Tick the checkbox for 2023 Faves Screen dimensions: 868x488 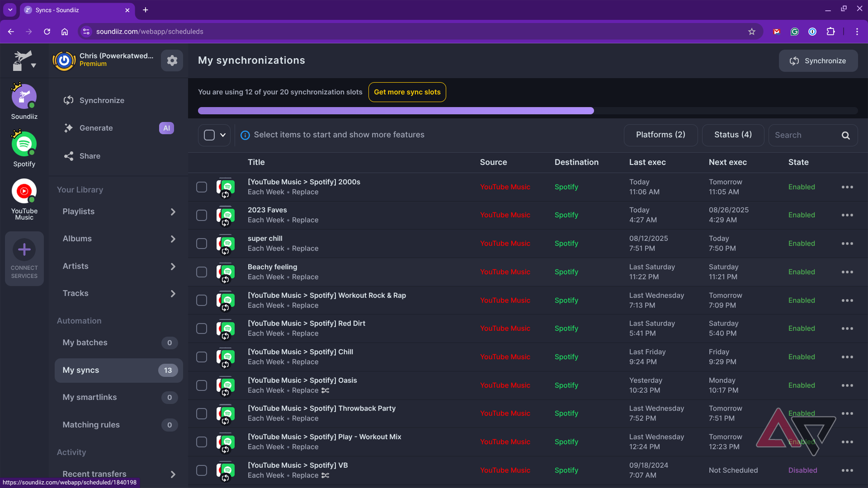(201, 215)
